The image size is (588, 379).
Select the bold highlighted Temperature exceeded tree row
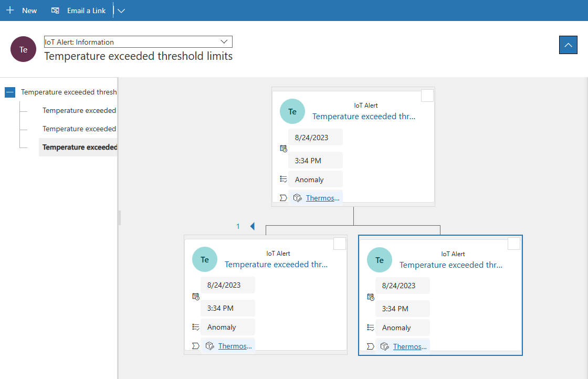(78, 148)
